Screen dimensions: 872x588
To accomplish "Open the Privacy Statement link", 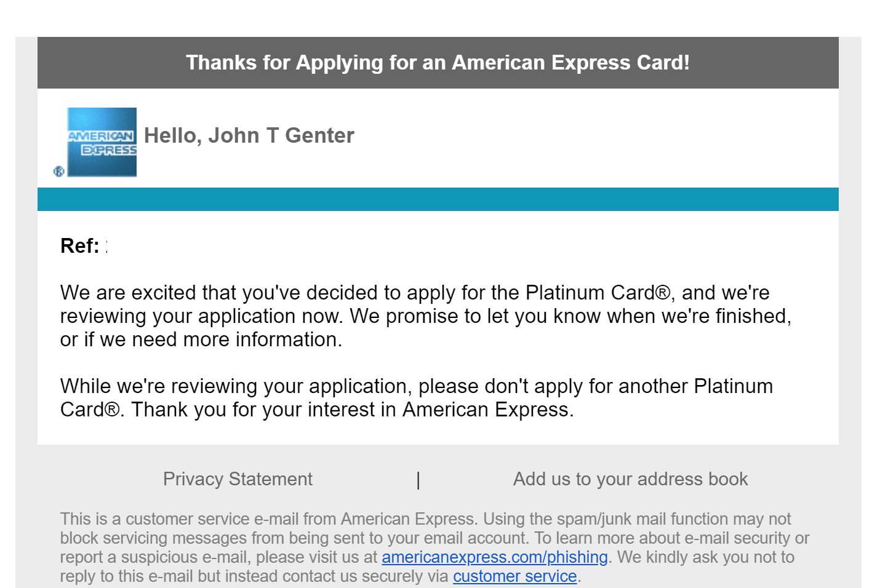I will tap(238, 479).
